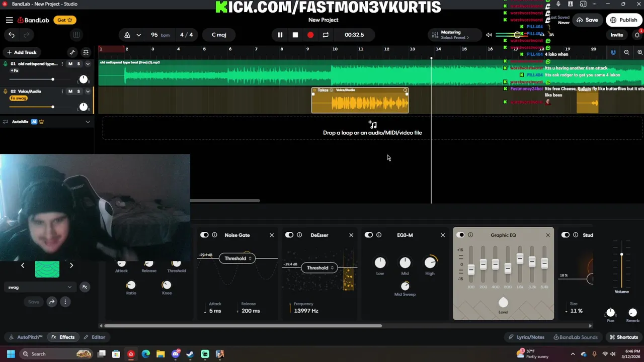
Task: Adjust track 01 pan knob
Action: (84, 79)
